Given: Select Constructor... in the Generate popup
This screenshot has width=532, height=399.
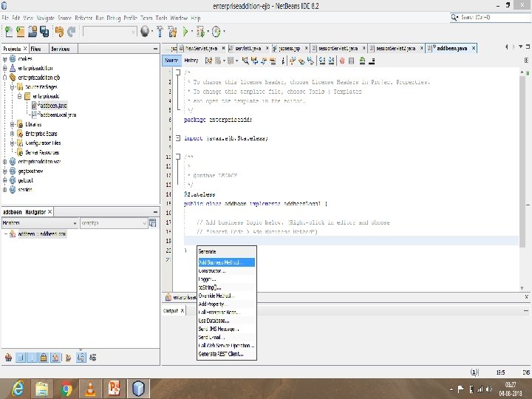Looking at the screenshot, I should click(226, 270).
